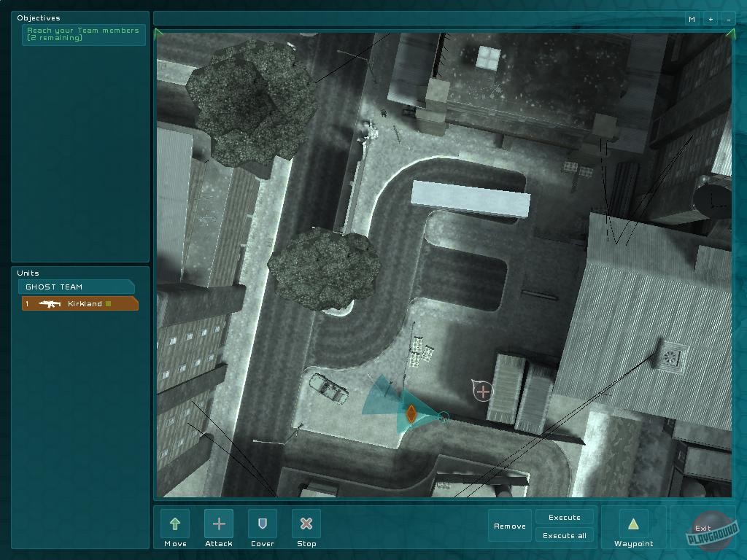The image size is (747, 560).
Task: Choose the Attack crosshair command
Action: pyautogui.click(x=219, y=524)
